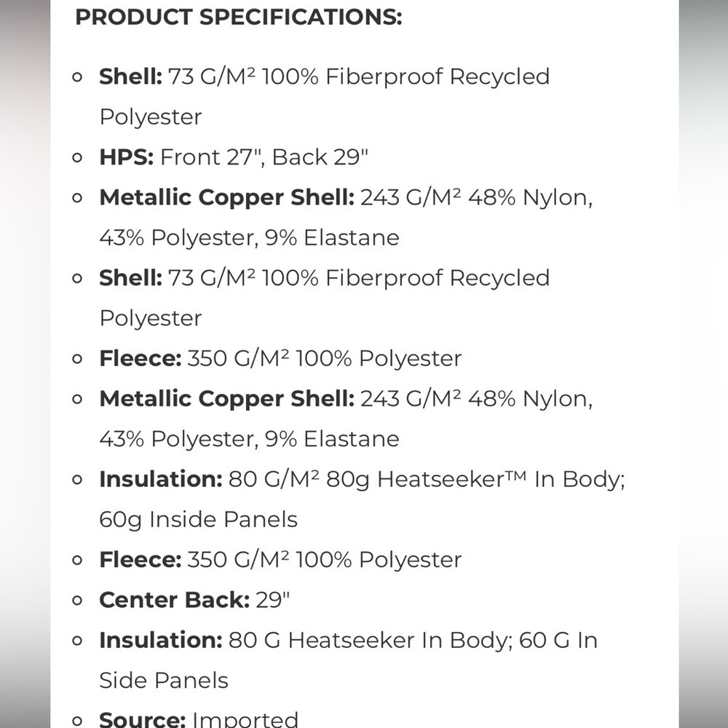The width and height of the screenshot is (728, 728).
Task: Select the second Metallic Copper Shell label
Action: coord(227,399)
